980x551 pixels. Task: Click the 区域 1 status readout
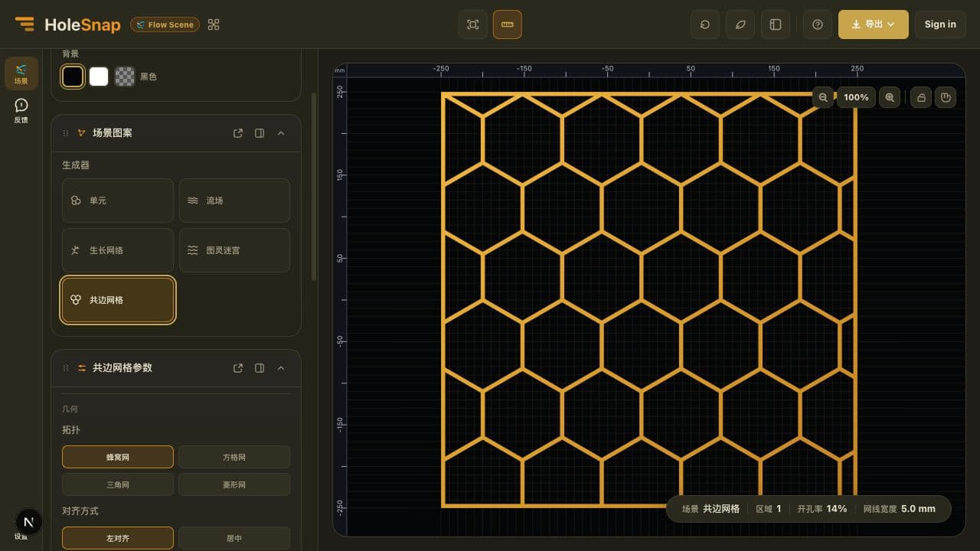[769, 509]
